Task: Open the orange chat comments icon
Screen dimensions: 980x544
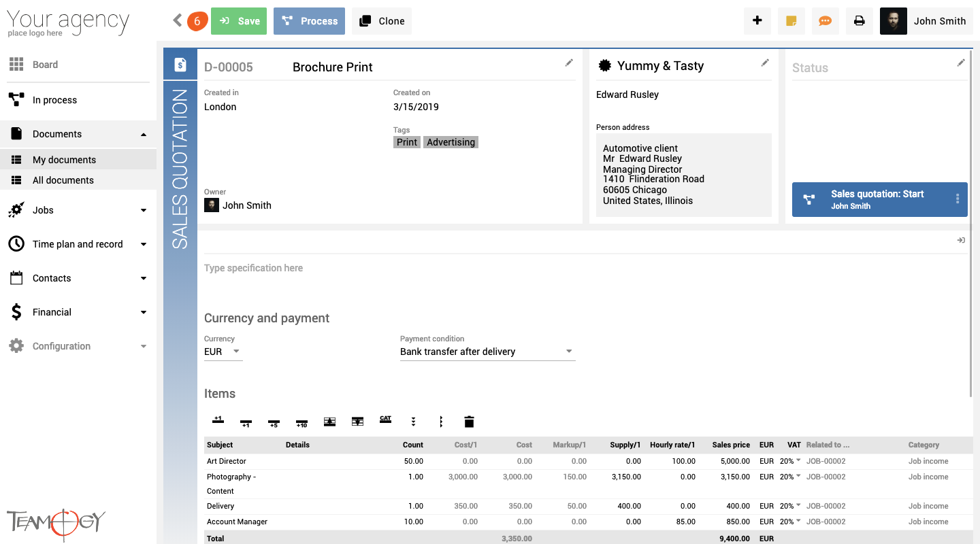Action: pos(826,21)
